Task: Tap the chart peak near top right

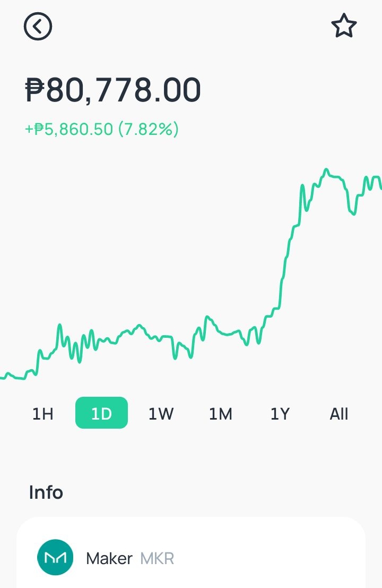Action: point(326,171)
